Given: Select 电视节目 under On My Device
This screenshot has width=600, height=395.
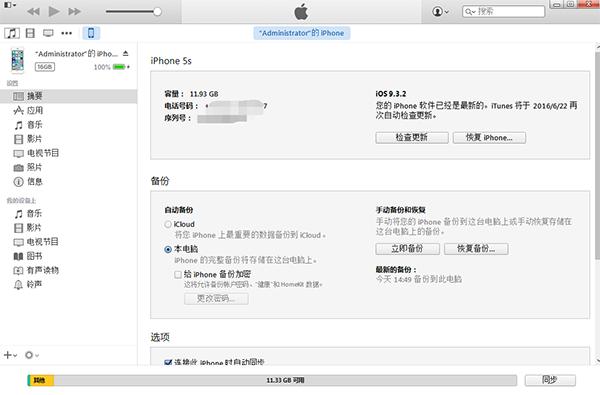Looking at the screenshot, I should (x=42, y=242).
